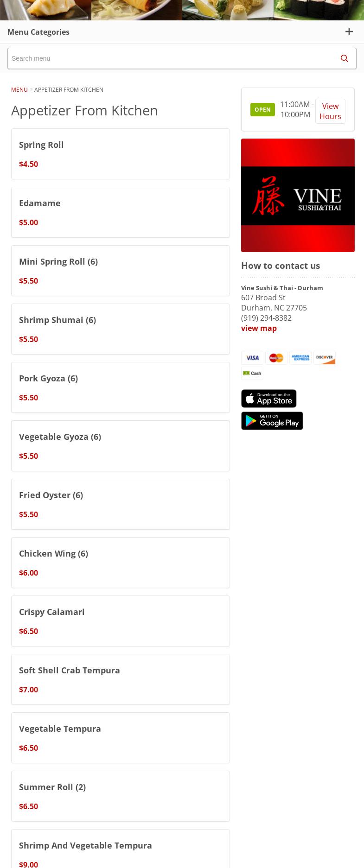
Task: Click the Visa card icon
Action: pyautogui.click(x=252, y=358)
